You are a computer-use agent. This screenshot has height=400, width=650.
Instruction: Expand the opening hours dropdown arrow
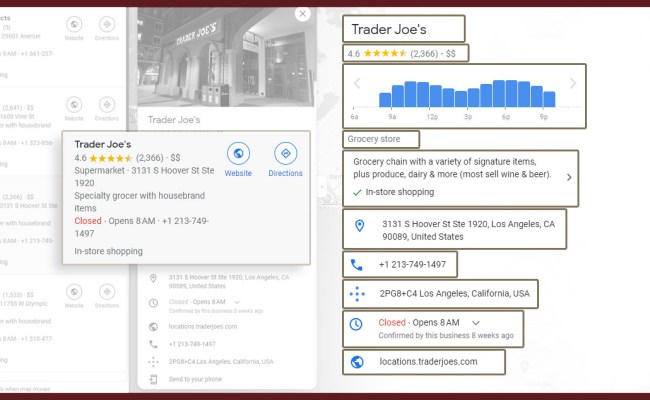click(x=476, y=323)
